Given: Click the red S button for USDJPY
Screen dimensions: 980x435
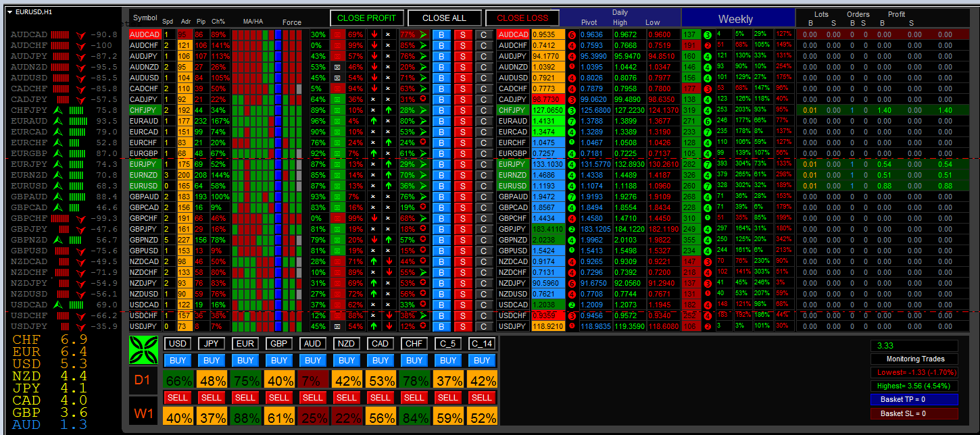Looking at the screenshot, I should pos(463,326).
